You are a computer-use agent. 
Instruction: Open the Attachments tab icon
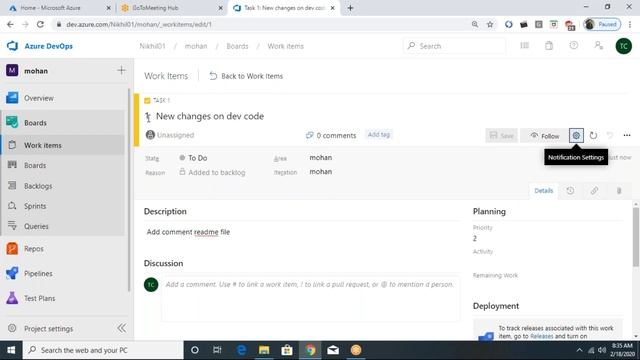(x=619, y=191)
